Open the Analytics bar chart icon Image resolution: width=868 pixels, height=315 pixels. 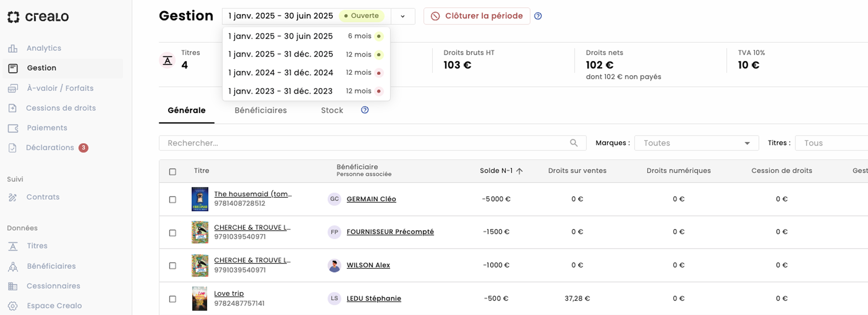(x=12, y=48)
